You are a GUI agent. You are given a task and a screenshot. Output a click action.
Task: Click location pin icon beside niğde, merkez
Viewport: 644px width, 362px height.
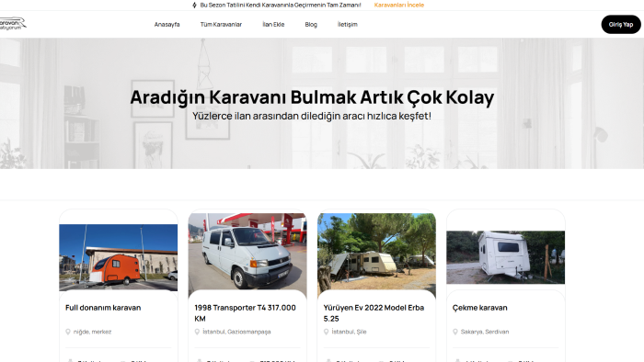[68, 332]
